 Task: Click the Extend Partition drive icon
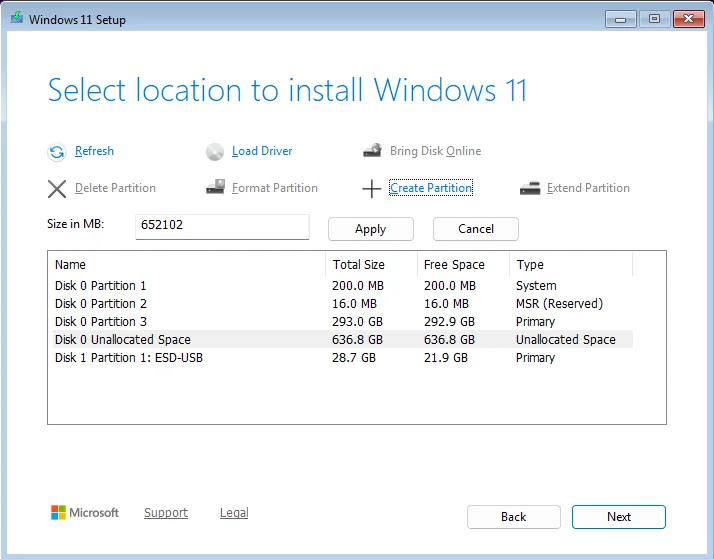click(x=530, y=188)
